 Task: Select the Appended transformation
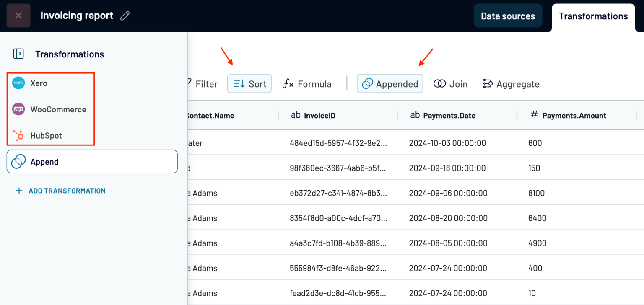click(390, 83)
